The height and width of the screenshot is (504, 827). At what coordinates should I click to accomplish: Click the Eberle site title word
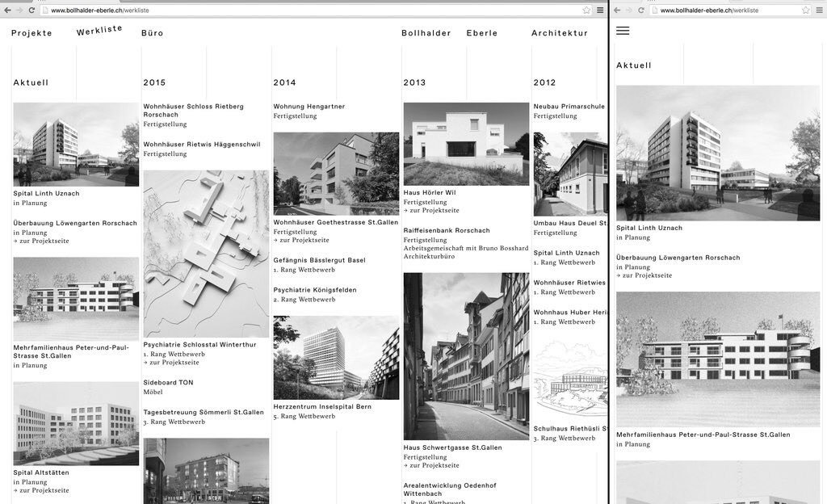[482, 32]
